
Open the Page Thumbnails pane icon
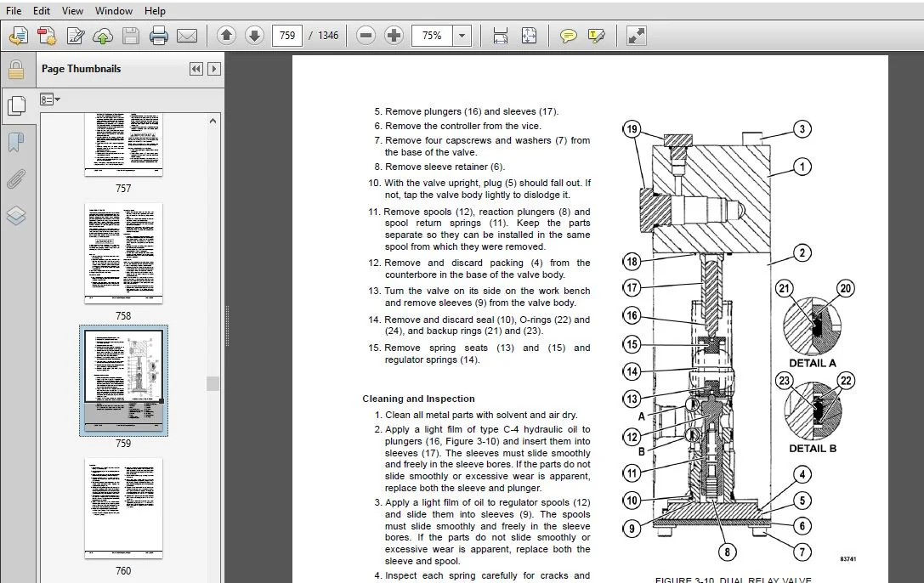(x=16, y=106)
